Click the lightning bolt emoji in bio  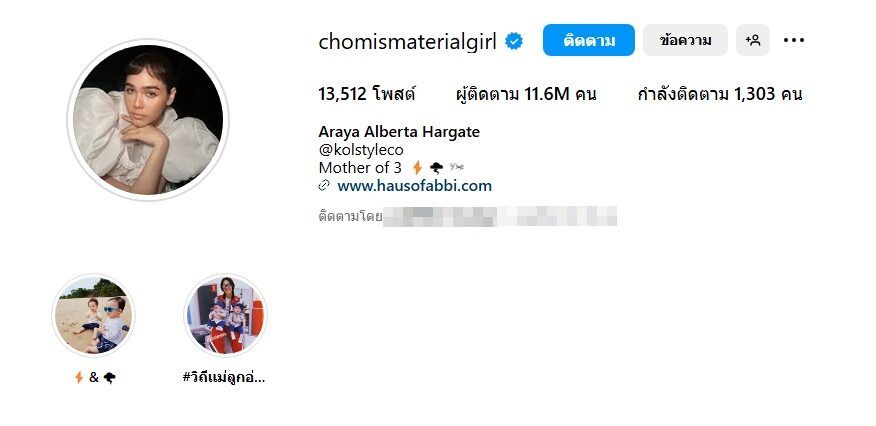417,167
